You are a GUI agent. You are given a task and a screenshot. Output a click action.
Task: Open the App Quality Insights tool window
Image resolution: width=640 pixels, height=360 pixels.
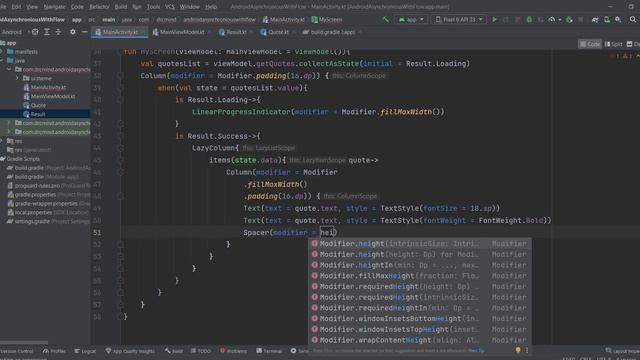tap(130, 351)
